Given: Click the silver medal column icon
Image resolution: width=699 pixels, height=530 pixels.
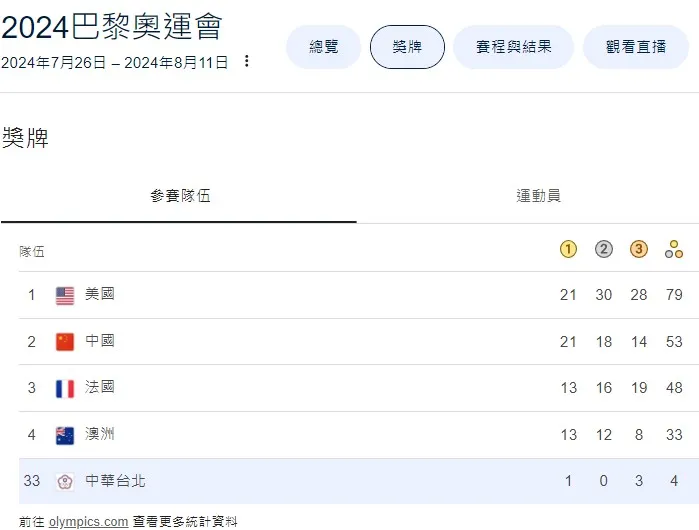Looking at the screenshot, I should (x=604, y=250).
